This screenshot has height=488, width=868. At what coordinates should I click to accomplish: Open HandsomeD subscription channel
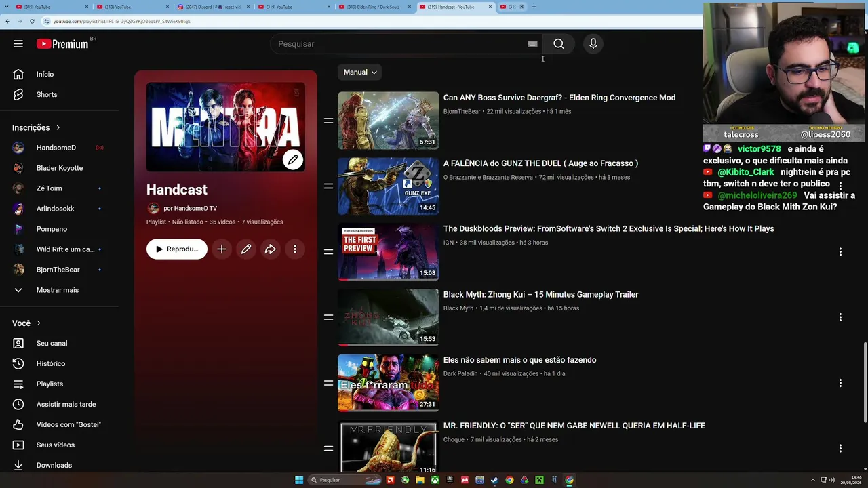[58, 148]
